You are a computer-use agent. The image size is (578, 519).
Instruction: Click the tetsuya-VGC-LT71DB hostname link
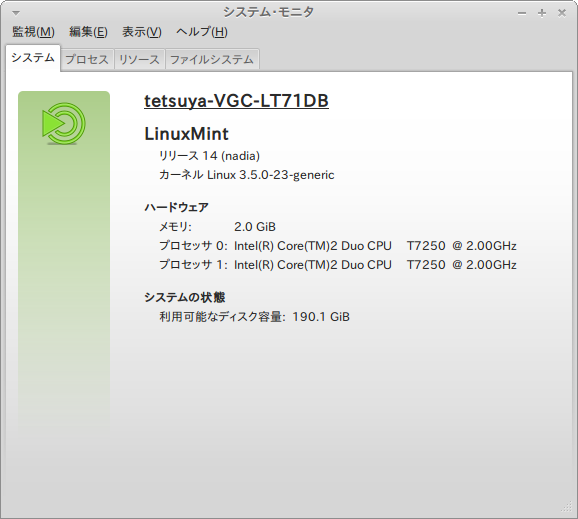pos(236,101)
